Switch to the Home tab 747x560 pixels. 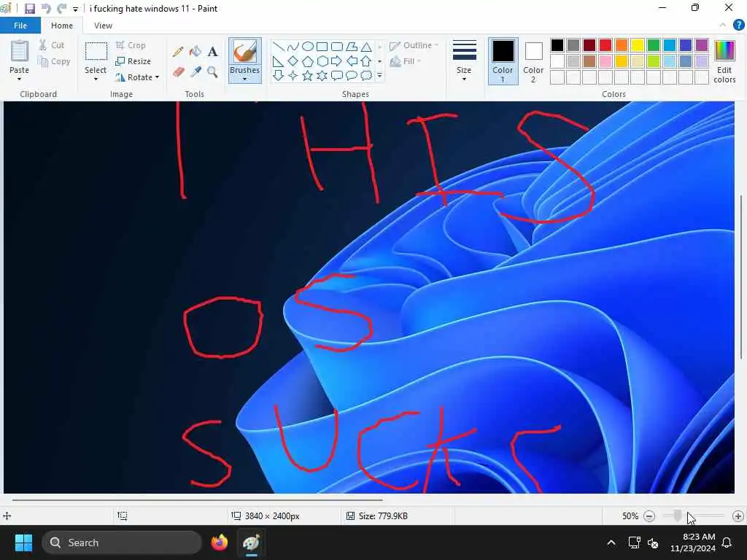[x=62, y=26]
